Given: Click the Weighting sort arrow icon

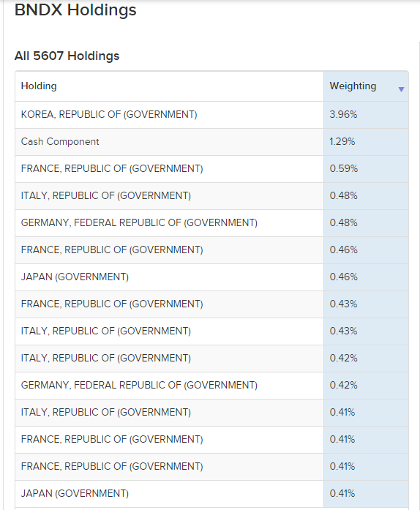Looking at the screenshot, I should tap(401, 89).
